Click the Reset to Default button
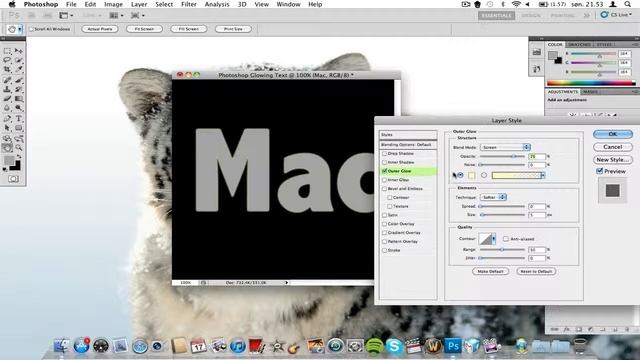 [536, 271]
